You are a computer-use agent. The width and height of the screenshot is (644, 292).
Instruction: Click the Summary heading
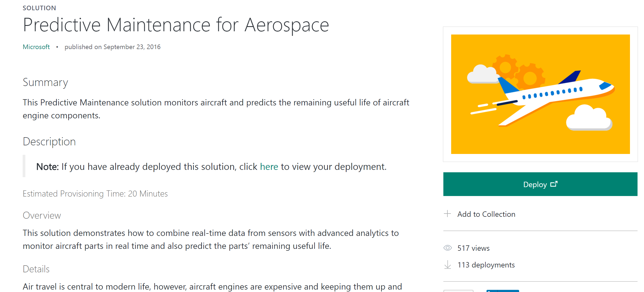45,82
